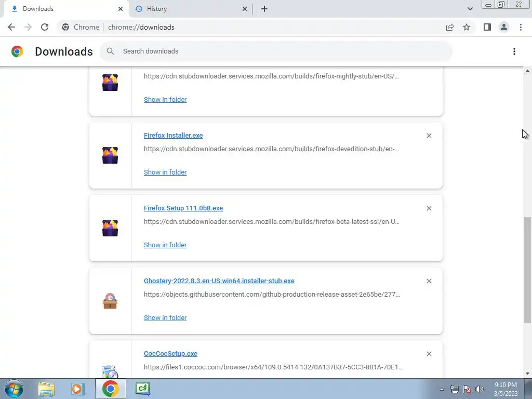Remove Ghostery installer from the list
532x399 pixels.
[x=429, y=281]
